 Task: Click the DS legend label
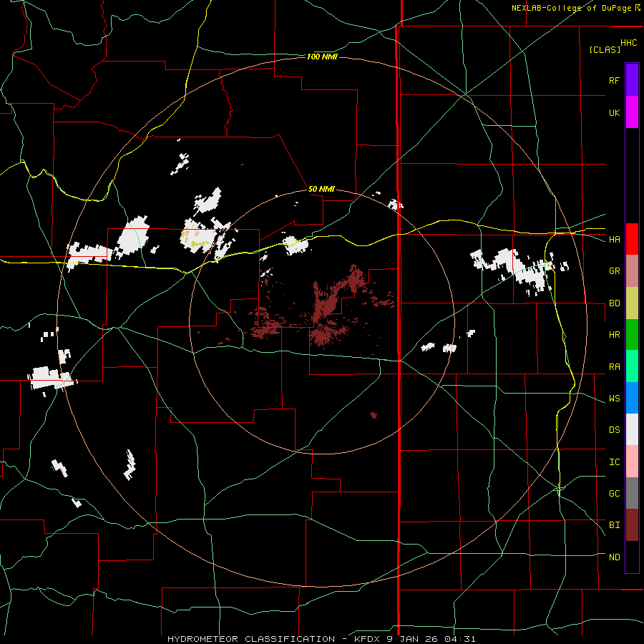pos(614,430)
